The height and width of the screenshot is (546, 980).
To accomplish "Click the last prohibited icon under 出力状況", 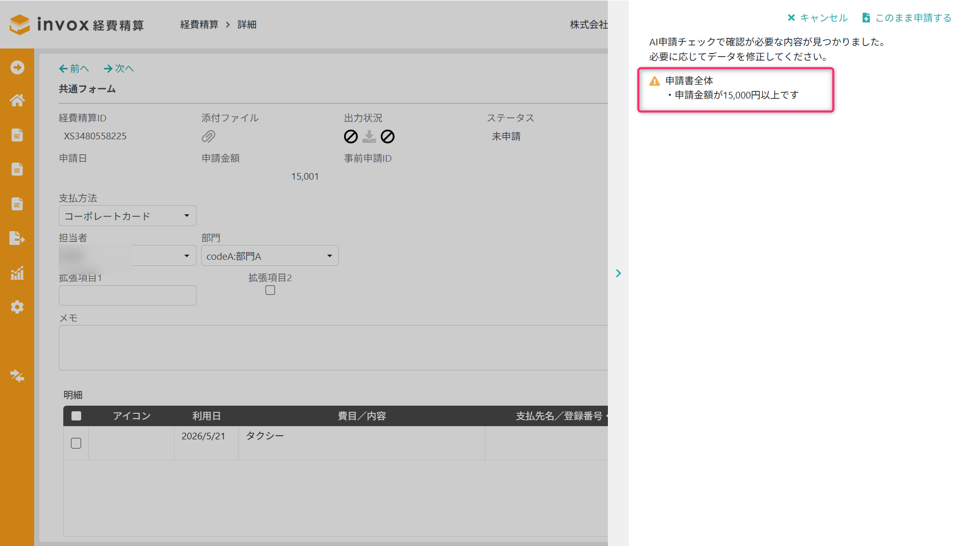I will (x=388, y=136).
